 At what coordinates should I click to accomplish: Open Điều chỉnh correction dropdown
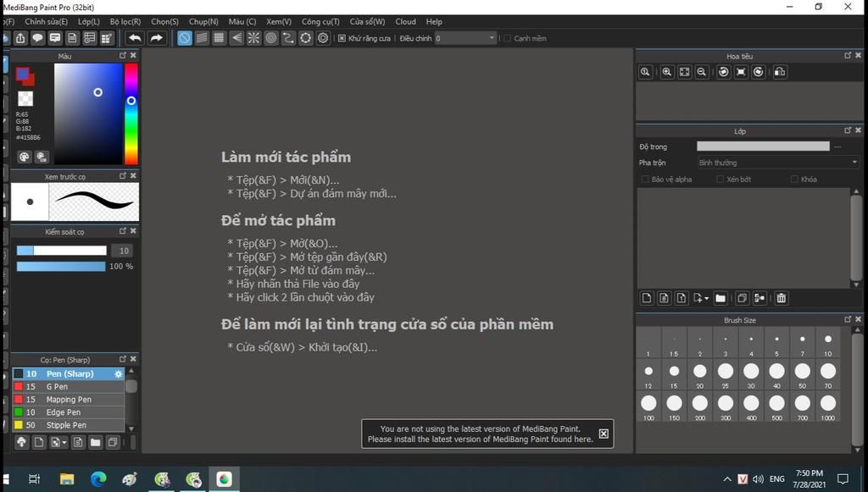(465, 38)
